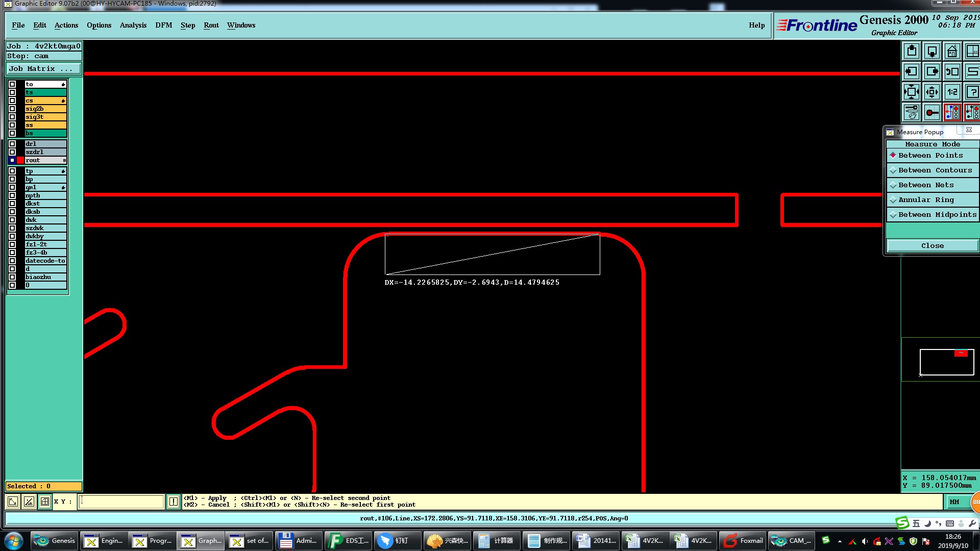Viewport: 980px width, 551px height.
Task: Select Annular Ring measure mode
Action: point(925,200)
